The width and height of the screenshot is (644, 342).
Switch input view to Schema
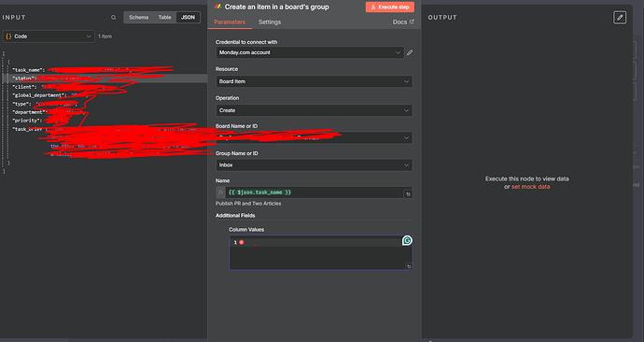(138, 17)
